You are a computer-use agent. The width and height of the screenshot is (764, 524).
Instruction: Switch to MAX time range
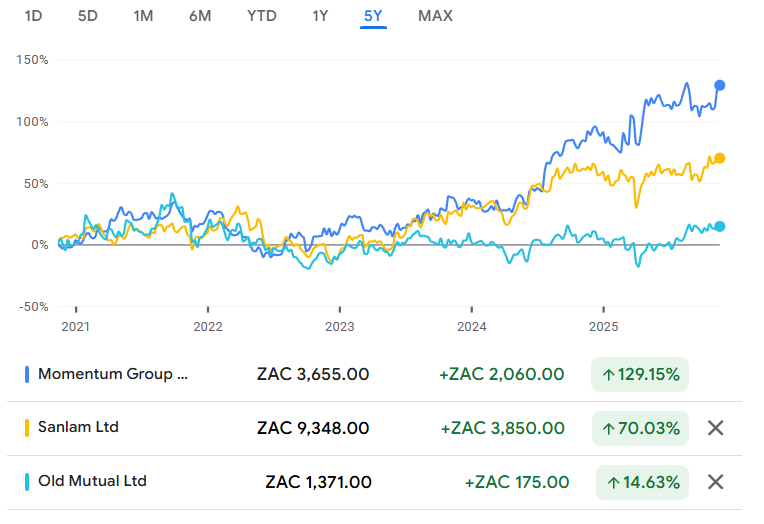(x=435, y=16)
